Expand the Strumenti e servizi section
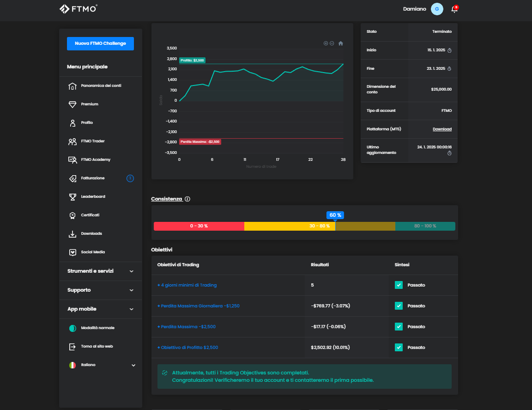Viewport: 532px width, 410px height. [x=100, y=271]
